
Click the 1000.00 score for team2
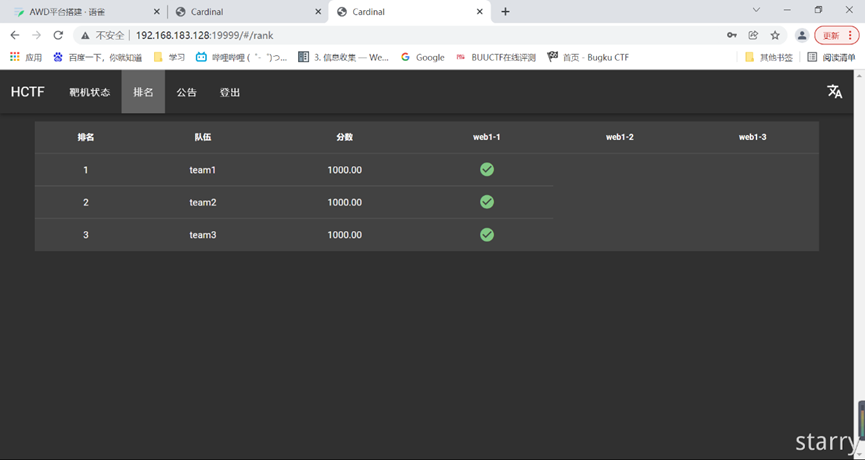345,202
